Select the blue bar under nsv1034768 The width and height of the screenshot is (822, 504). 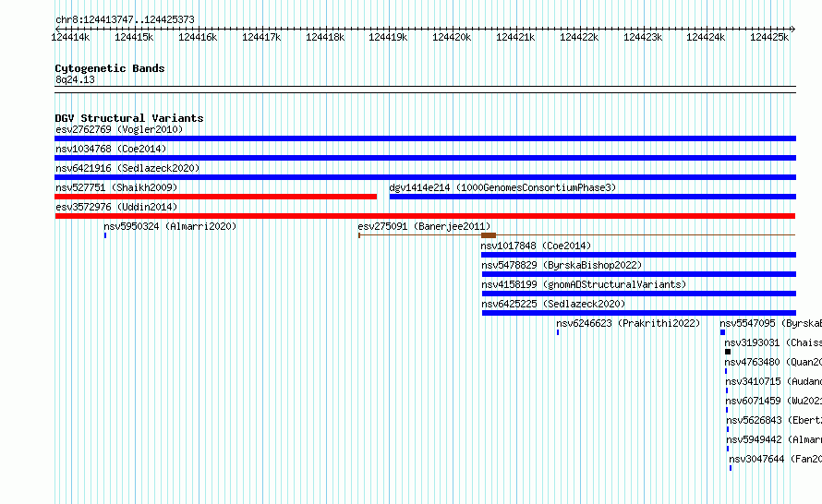425,158
